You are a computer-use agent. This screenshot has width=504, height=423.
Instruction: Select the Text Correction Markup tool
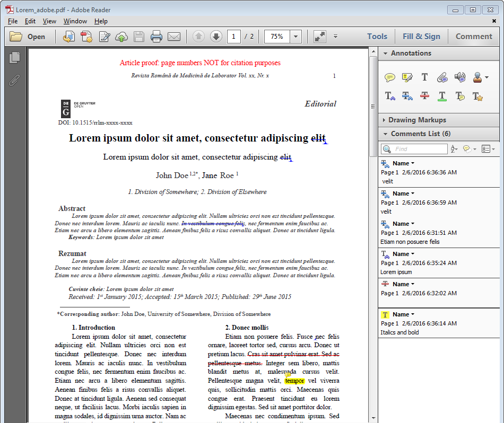coord(477,96)
